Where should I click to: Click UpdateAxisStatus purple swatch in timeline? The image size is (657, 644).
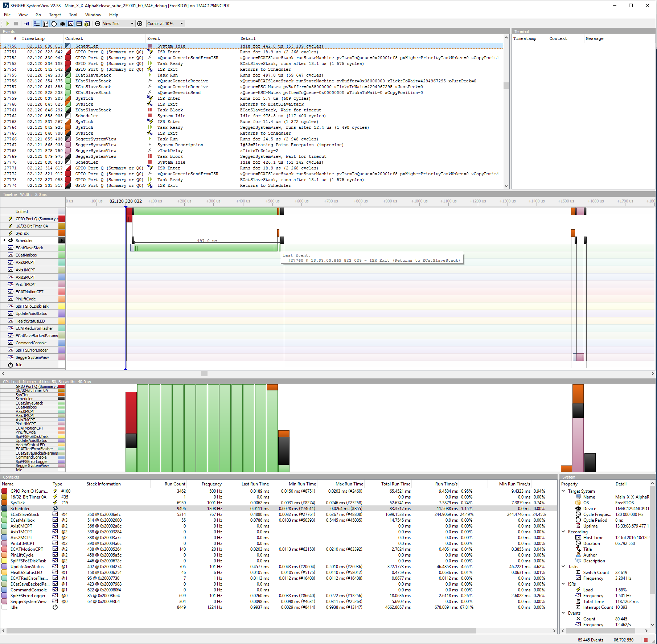coord(62,313)
